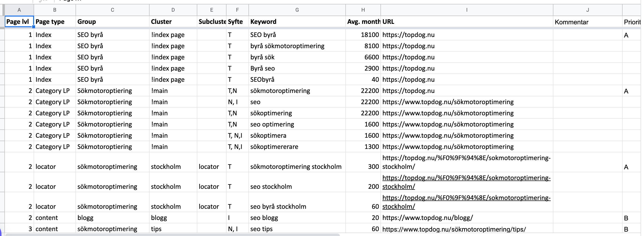Select column A header letter
This screenshot has height=236, width=644.
19,10
